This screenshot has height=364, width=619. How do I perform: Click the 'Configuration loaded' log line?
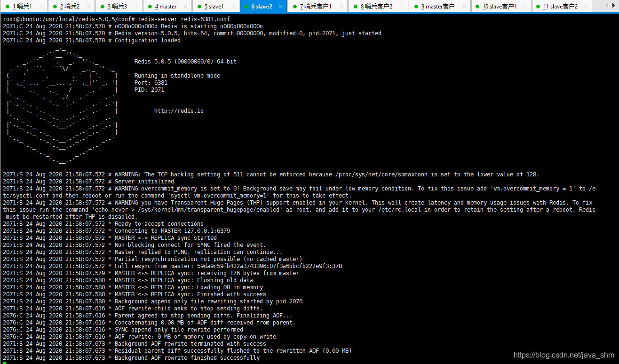pos(92,40)
